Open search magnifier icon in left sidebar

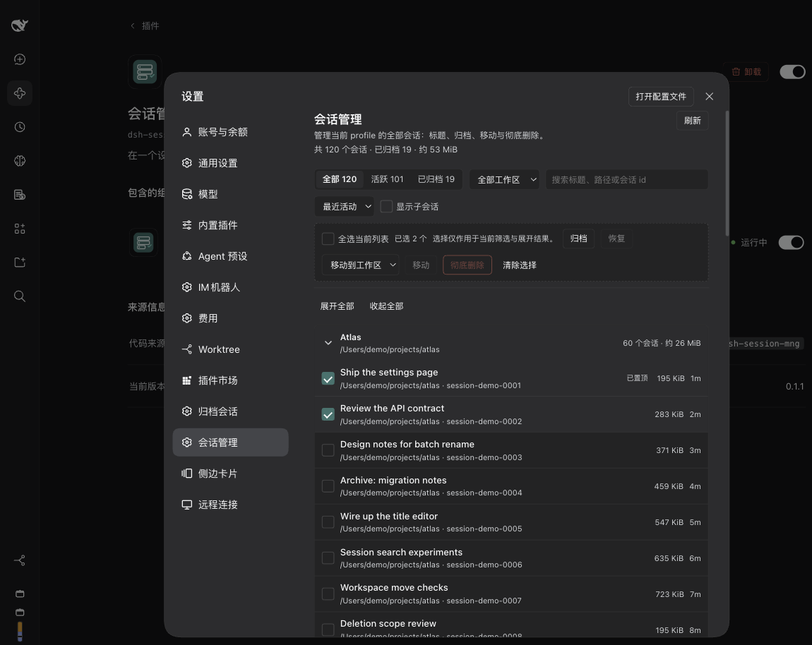(x=20, y=296)
